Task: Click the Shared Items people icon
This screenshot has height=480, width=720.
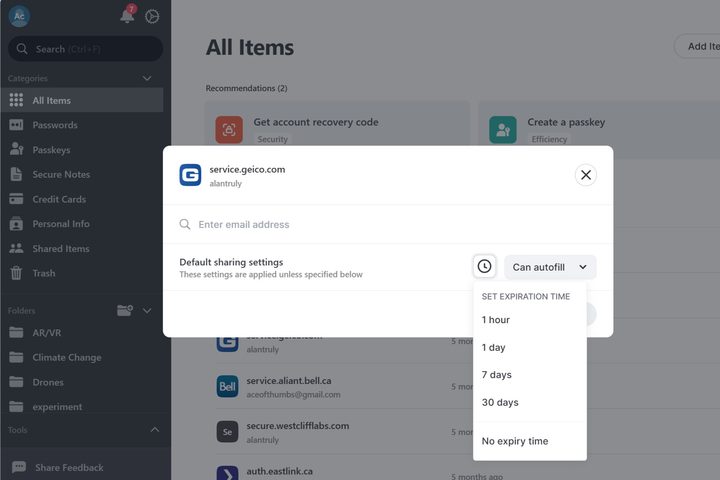Action: [x=16, y=248]
